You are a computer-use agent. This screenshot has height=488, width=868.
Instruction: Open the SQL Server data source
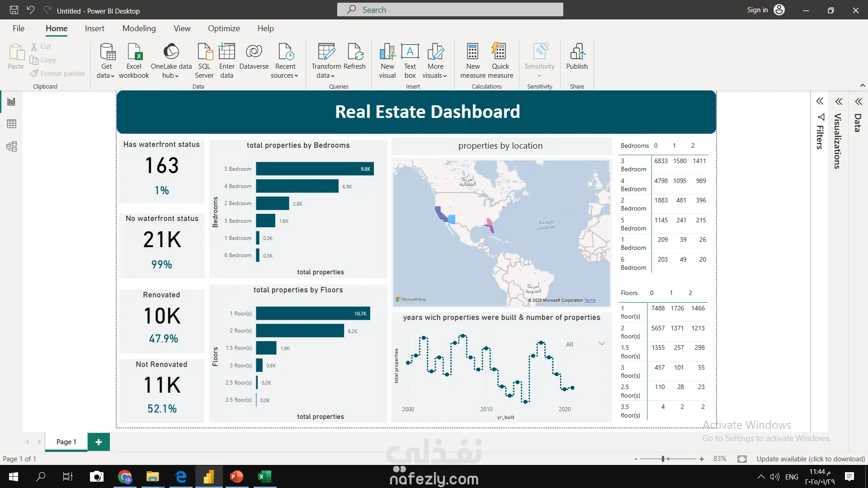pyautogui.click(x=204, y=52)
